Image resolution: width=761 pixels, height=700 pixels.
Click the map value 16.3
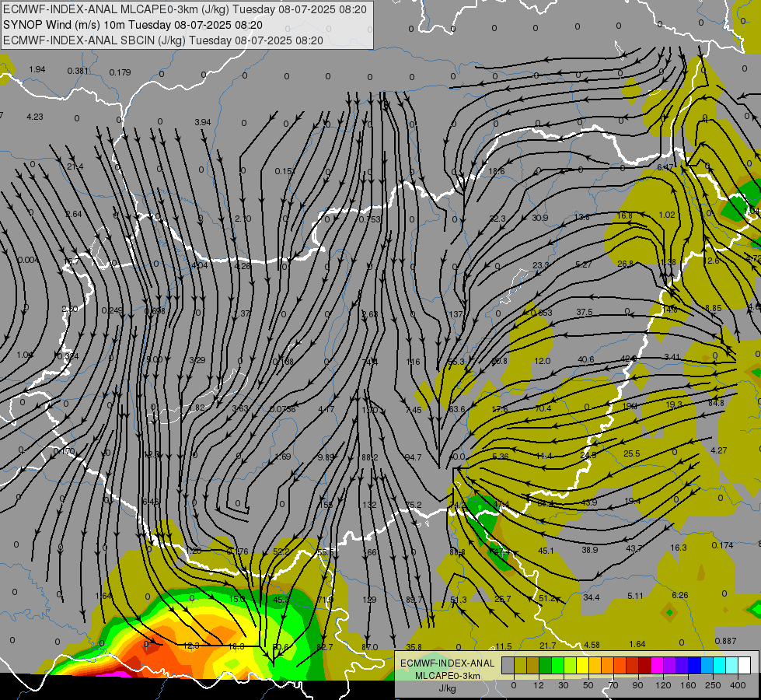pyautogui.click(x=679, y=548)
